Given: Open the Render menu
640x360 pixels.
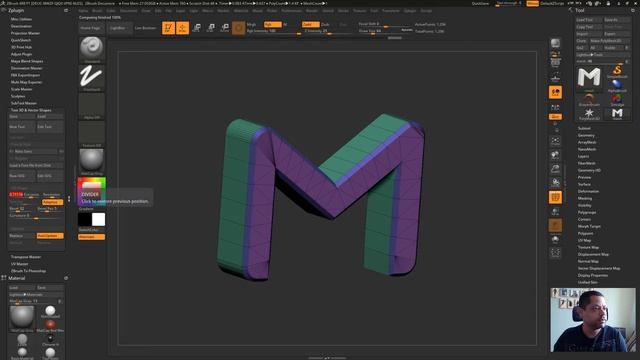Looking at the screenshot, I should click(312, 11).
